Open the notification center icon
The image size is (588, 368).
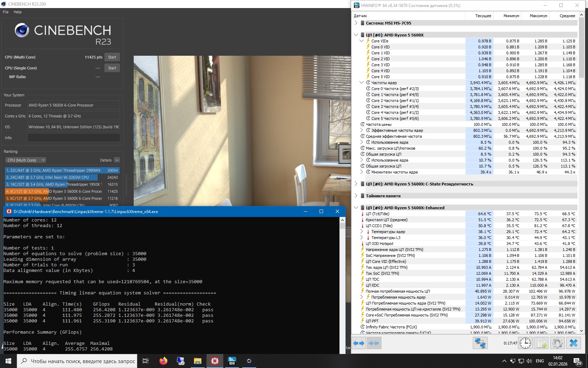point(578,361)
